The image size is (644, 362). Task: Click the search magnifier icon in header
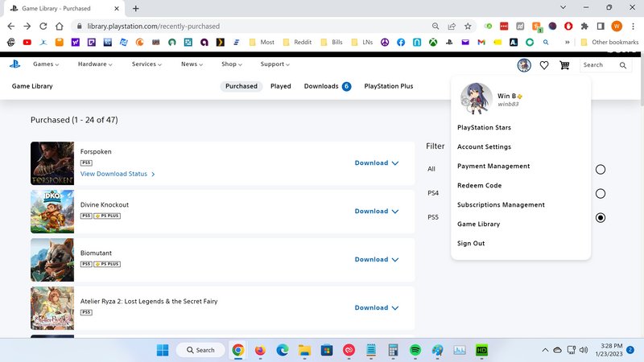622,65
